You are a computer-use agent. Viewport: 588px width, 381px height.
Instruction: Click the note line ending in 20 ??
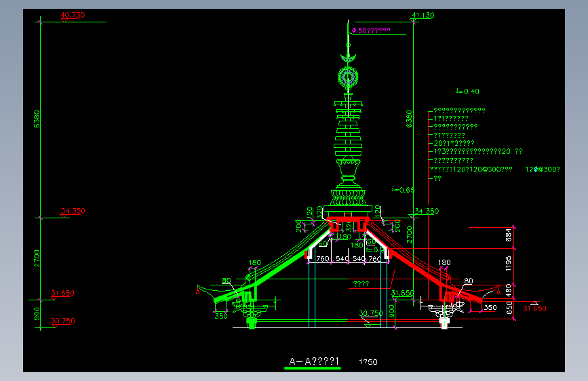click(x=478, y=151)
